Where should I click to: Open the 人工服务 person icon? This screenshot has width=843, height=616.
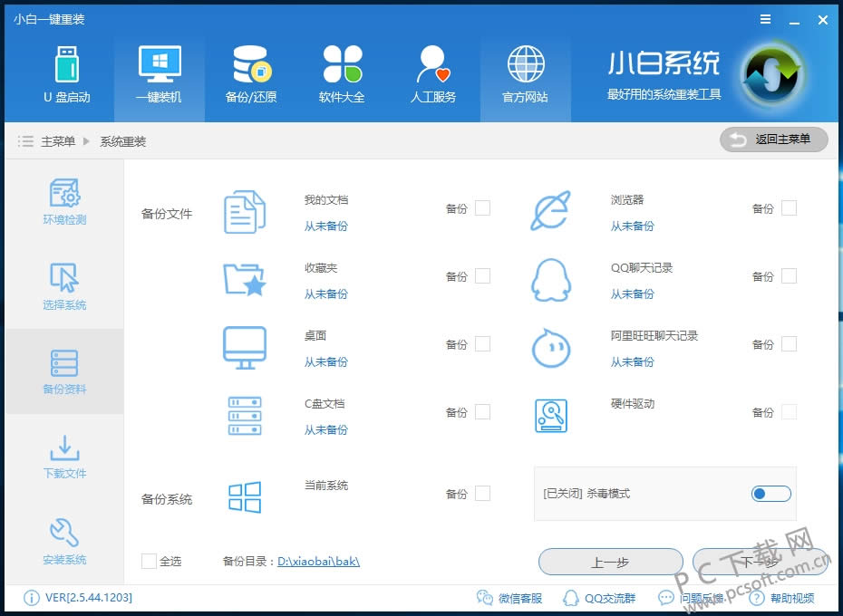433,64
